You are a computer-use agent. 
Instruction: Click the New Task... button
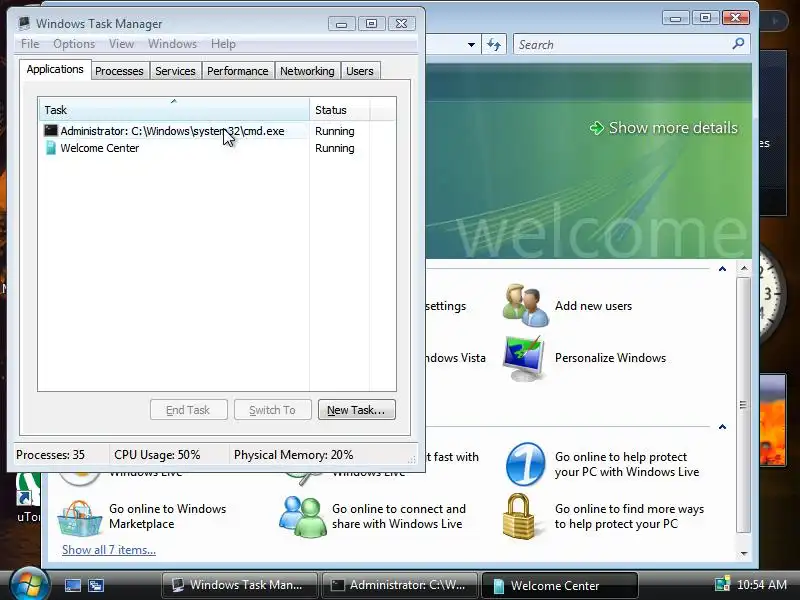point(357,410)
